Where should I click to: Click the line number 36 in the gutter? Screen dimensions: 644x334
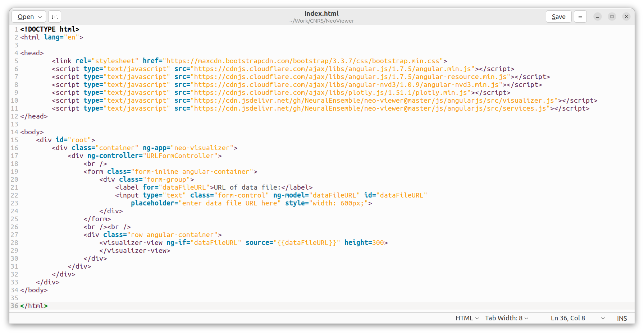(14, 306)
